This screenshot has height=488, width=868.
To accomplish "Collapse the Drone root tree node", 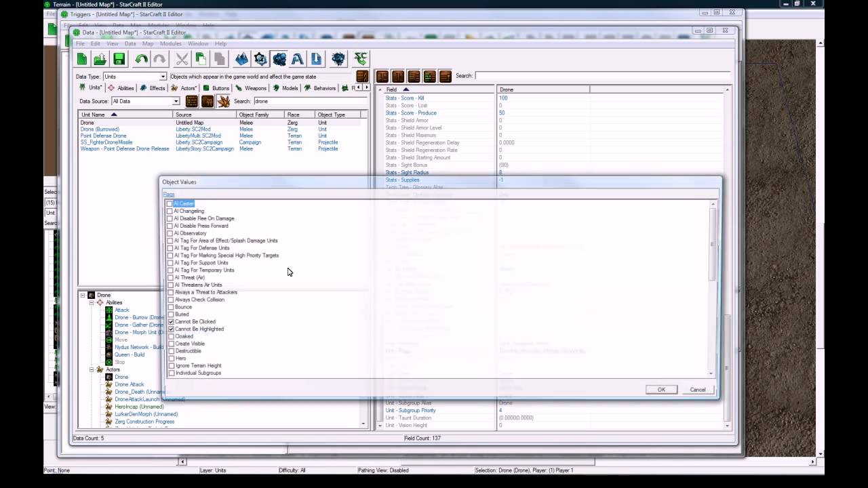I will 83,295.
